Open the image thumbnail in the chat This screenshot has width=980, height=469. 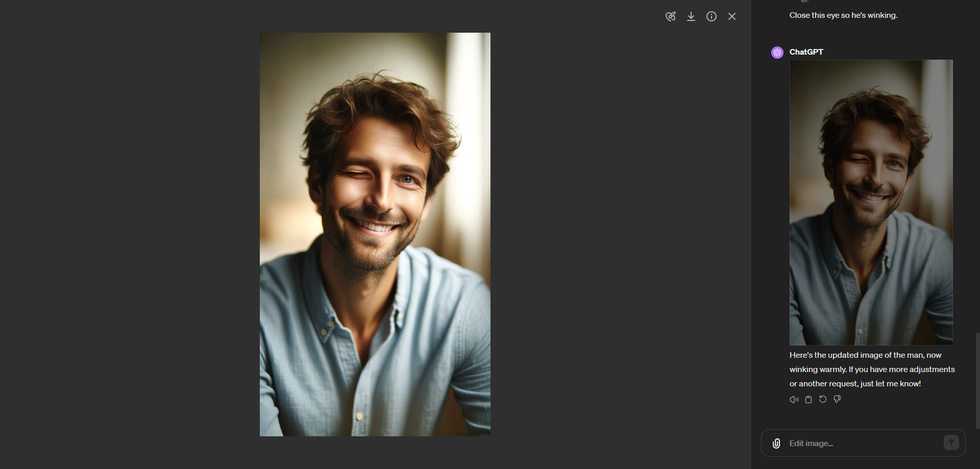[x=871, y=202]
